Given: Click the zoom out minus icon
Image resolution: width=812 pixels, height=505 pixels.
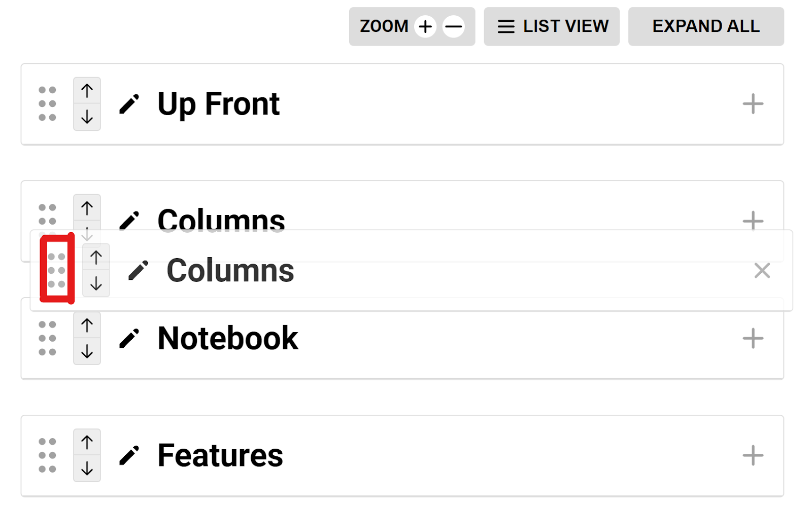Looking at the screenshot, I should coord(453,26).
